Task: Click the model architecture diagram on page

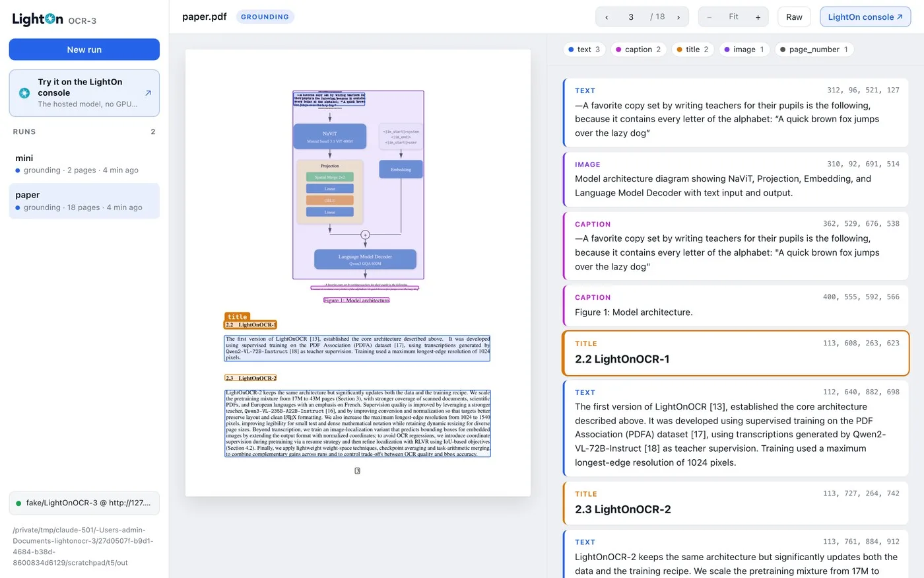Action: [358, 185]
